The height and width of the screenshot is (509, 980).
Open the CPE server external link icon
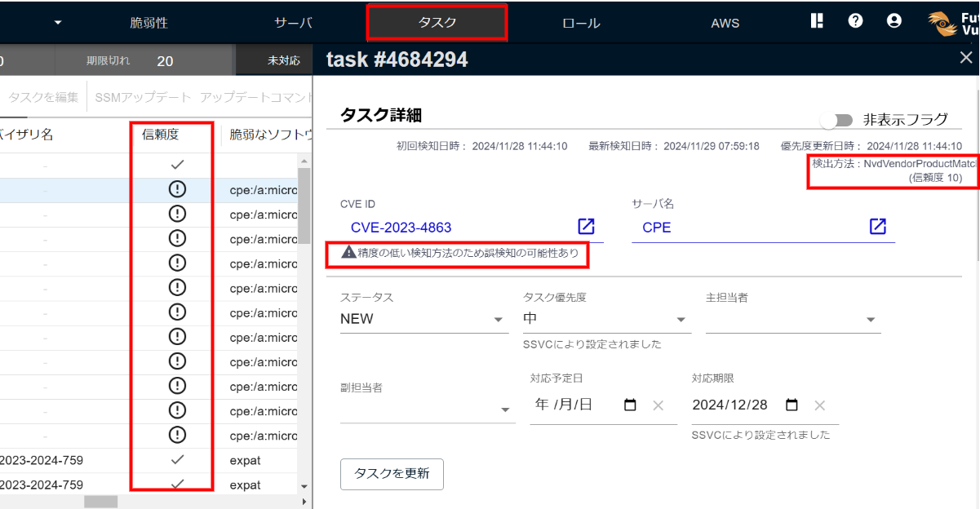(877, 227)
